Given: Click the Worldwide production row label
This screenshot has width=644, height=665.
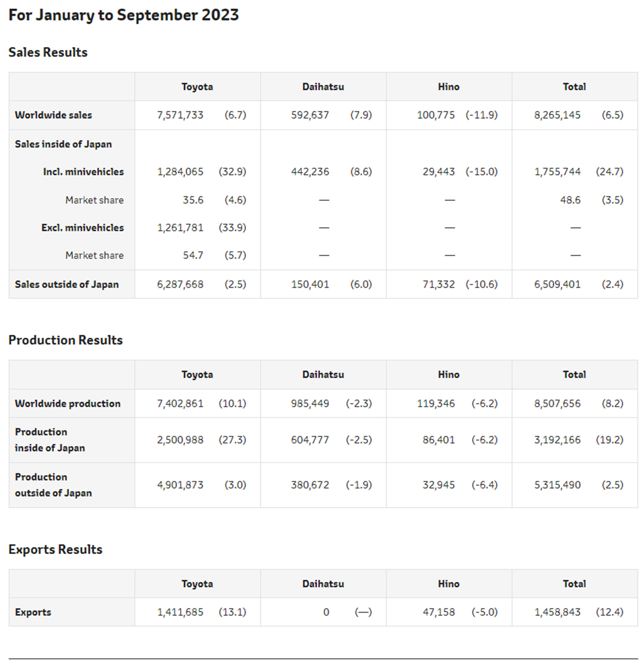Looking at the screenshot, I should pyautogui.click(x=68, y=403).
